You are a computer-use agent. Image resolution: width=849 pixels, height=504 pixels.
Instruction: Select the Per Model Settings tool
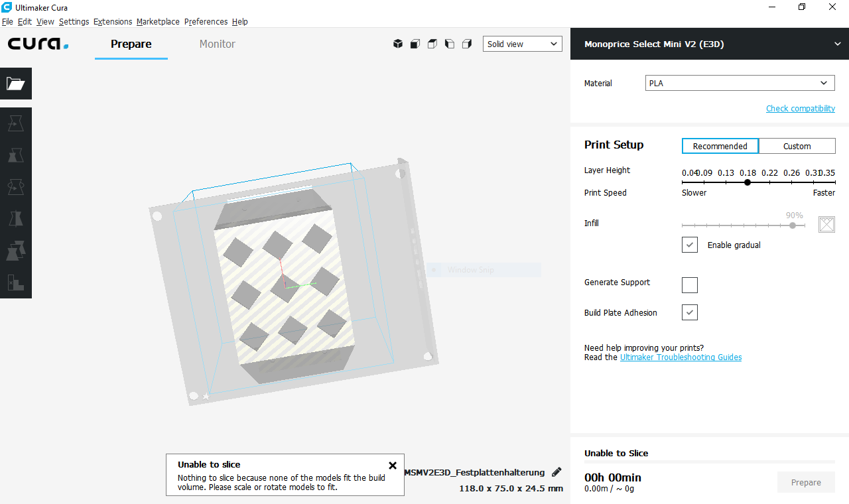(x=15, y=251)
